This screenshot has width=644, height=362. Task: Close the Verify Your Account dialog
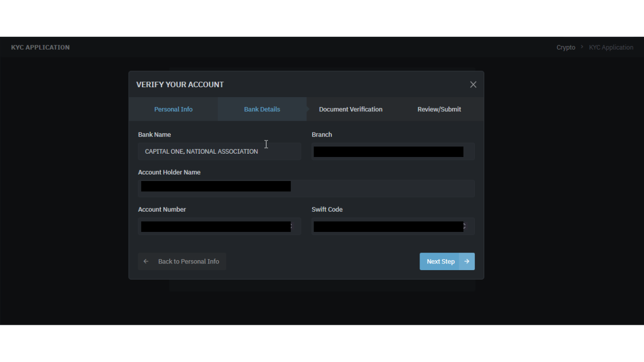[x=473, y=84]
